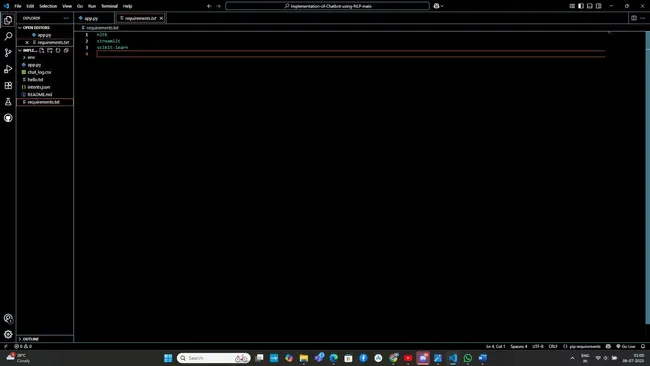This screenshot has height=366, width=650.
Task: Go forward with navigation arrow
Action: pyautogui.click(x=218, y=6)
